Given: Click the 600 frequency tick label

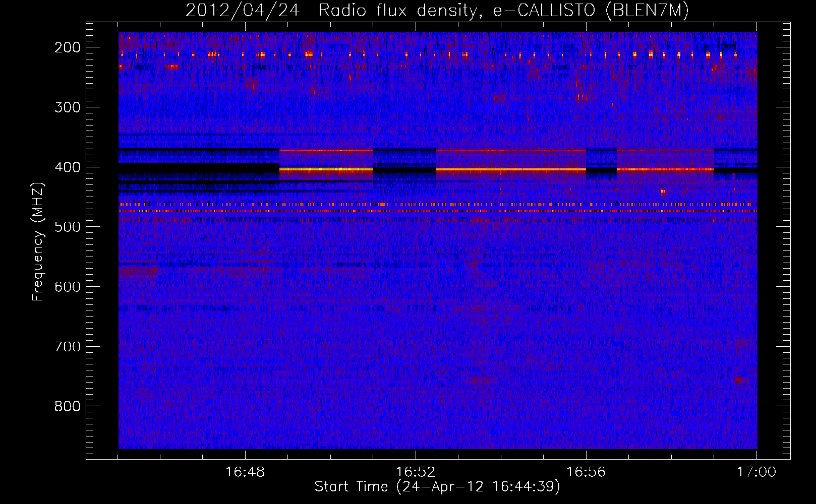Looking at the screenshot, I should coord(68,287).
